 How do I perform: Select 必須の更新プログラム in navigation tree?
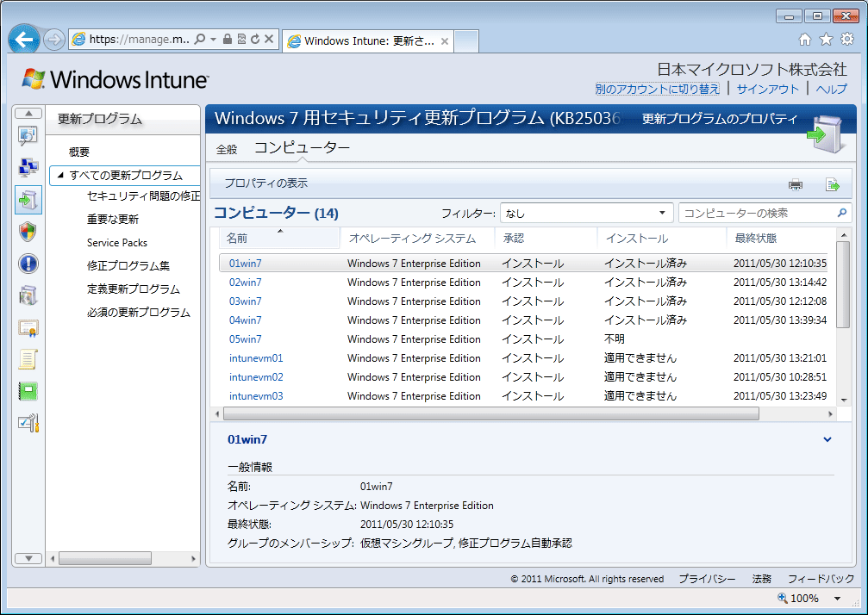(x=139, y=313)
